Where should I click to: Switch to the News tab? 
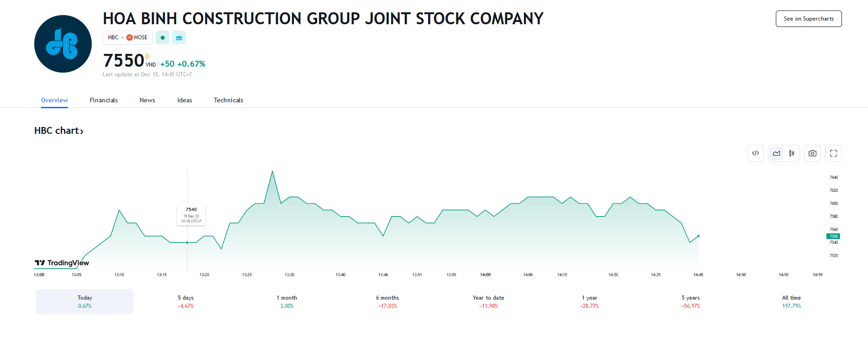click(147, 100)
